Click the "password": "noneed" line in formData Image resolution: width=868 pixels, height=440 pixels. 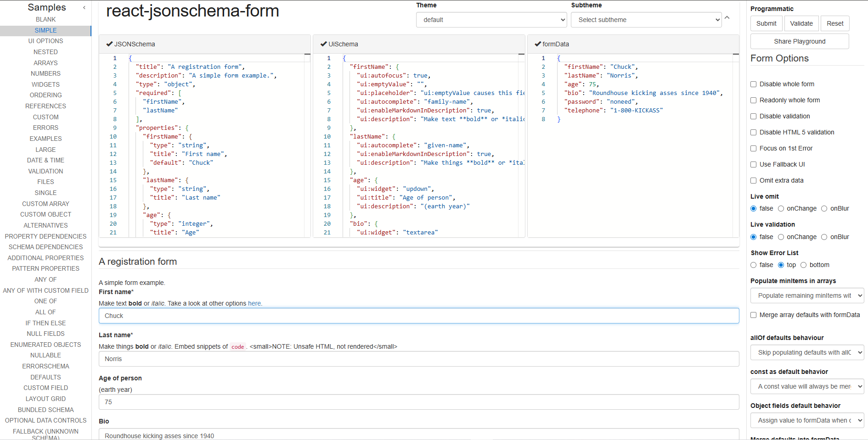(x=601, y=102)
